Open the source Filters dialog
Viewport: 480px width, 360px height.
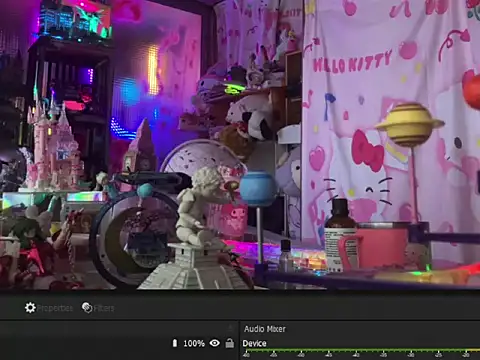coord(98,308)
